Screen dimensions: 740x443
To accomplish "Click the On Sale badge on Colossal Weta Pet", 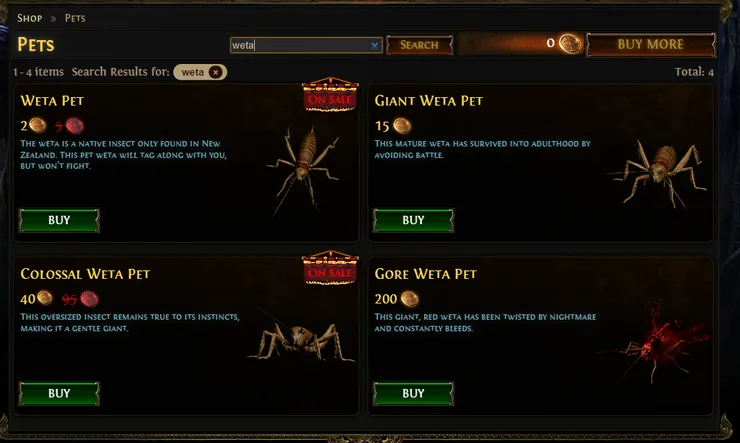I will 330,268.
